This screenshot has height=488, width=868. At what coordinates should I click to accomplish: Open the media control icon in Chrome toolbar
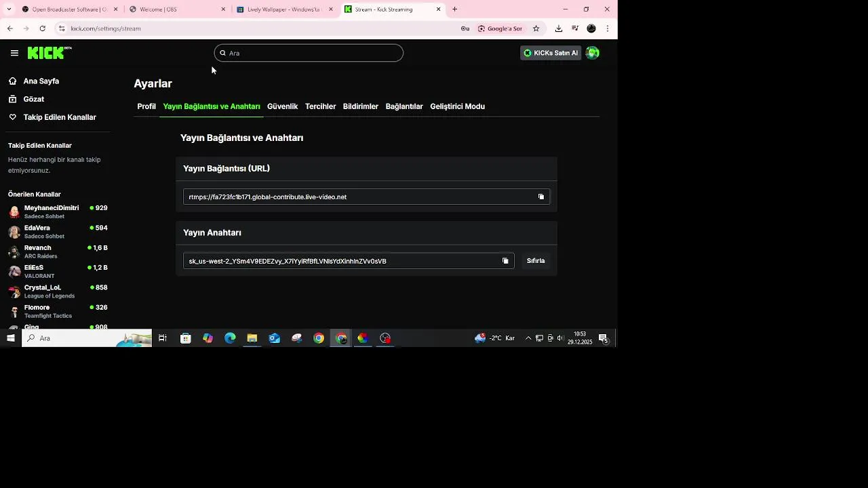pos(575,28)
